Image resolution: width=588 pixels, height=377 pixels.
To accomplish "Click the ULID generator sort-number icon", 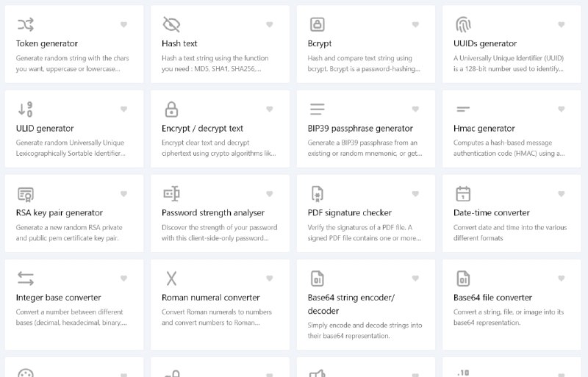I will pyautogui.click(x=26, y=109).
